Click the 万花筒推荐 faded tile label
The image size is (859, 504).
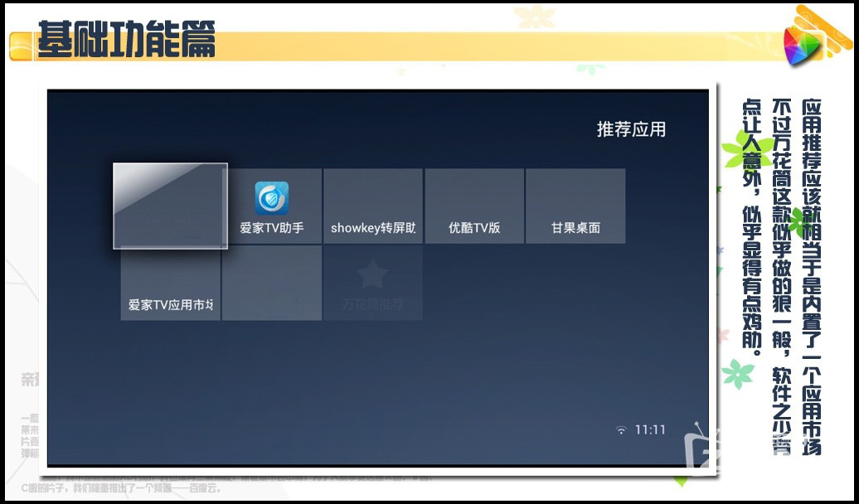(373, 304)
